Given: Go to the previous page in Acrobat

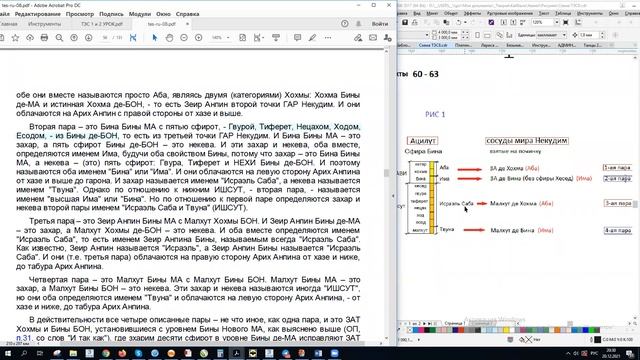Looking at the screenshot, I should (74, 38).
